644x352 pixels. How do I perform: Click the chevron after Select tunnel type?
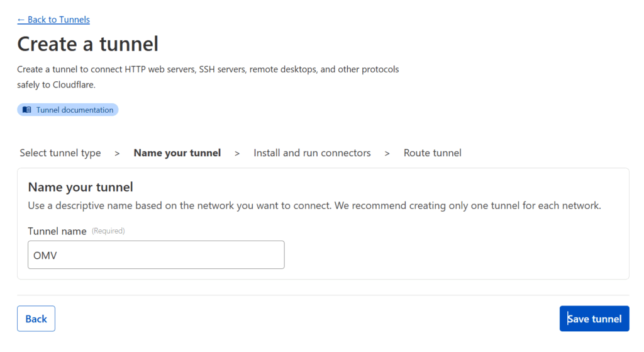click(x=117, y=154)
